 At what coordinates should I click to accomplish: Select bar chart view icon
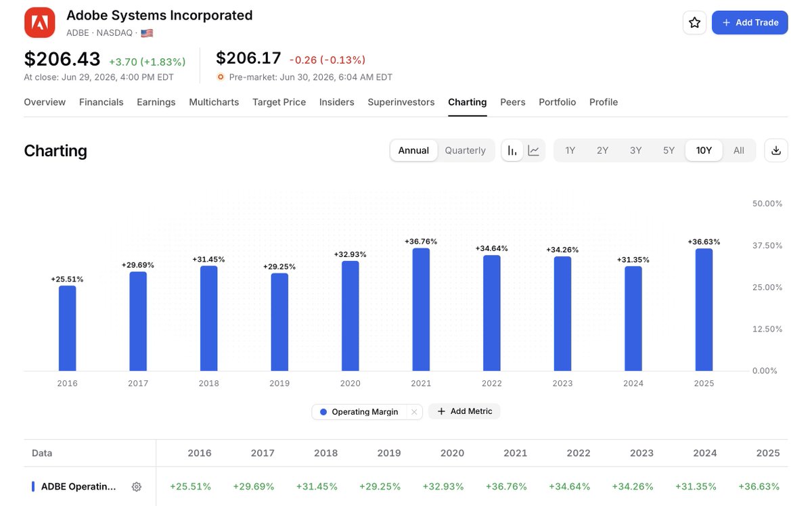coord(513,150)
